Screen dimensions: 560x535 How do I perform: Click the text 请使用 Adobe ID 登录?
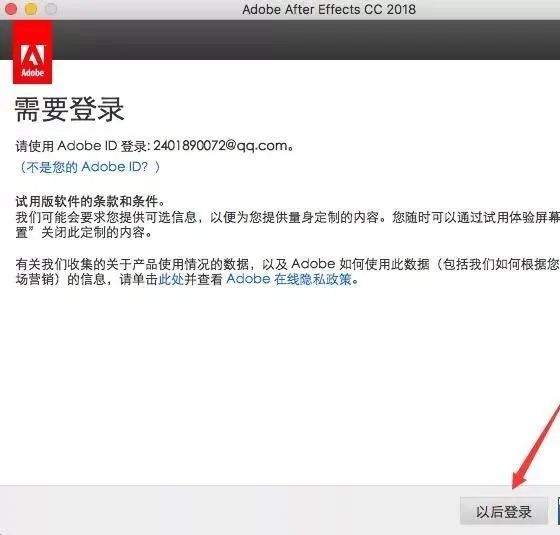coord(81,146)
